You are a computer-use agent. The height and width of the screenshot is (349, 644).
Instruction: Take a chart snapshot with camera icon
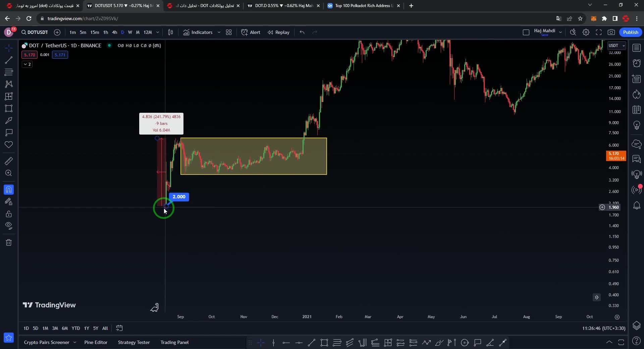point(611,32)
